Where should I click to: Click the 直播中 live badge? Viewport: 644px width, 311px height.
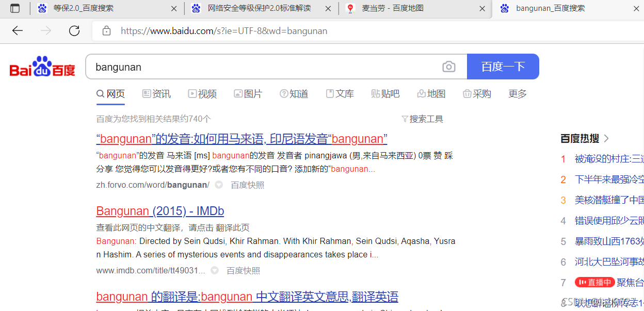(594, 282)
